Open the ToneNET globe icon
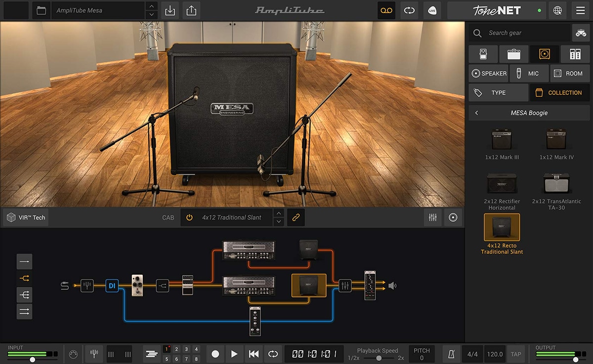 point(557,10)
